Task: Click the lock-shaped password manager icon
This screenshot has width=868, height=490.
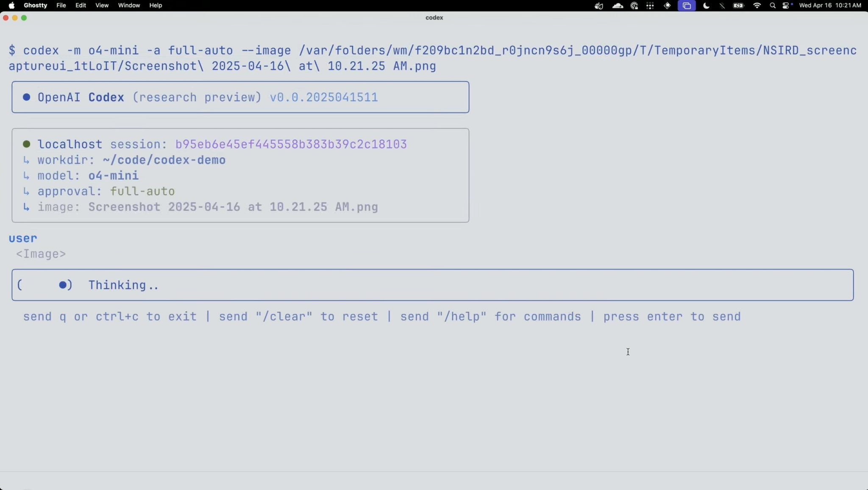Action: pos(634,6)
